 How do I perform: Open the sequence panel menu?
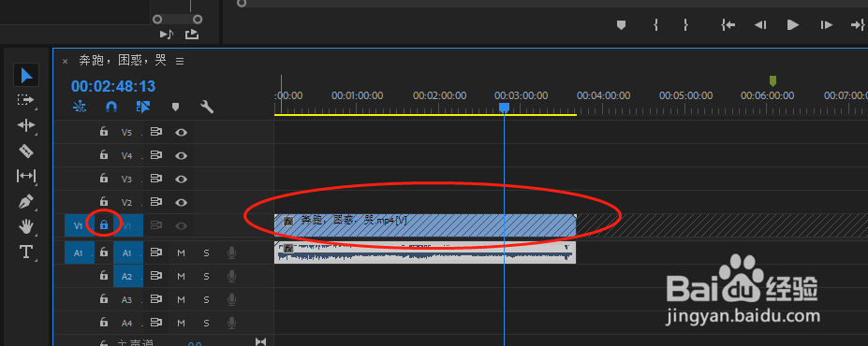(180, 62)
